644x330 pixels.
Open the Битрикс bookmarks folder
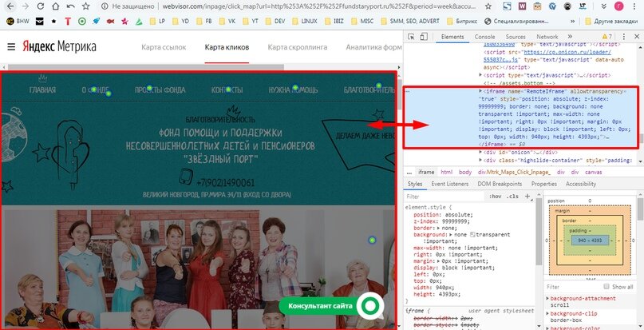pos(461,21)
